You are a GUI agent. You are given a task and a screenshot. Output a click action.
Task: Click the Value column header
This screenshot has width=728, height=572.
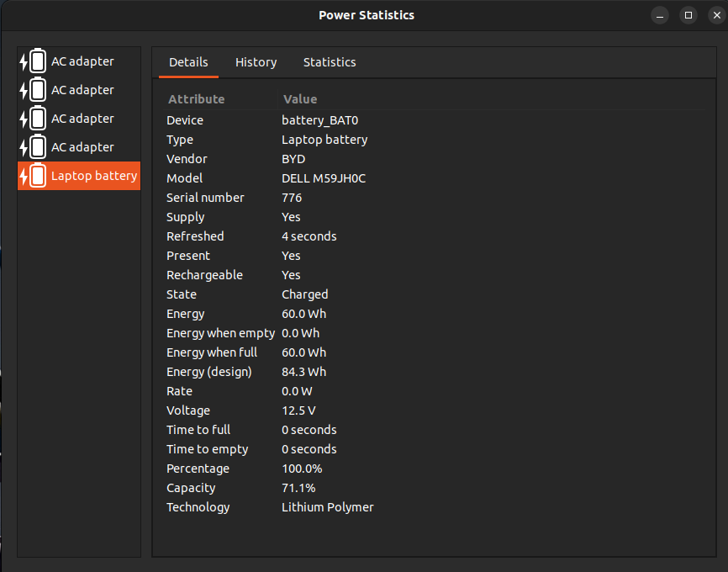click(300, 98)
